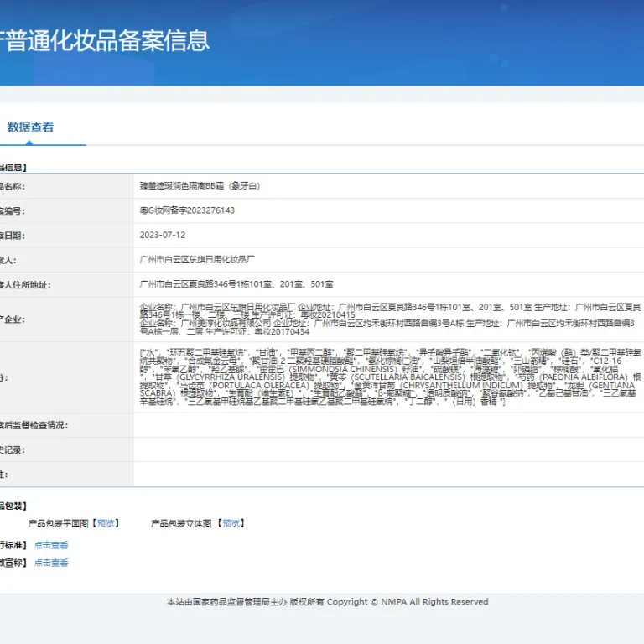The width and height of the screenshot is (644, 644).
Task: Select filing date 2023-07-12
Action: tap(163, 236)
